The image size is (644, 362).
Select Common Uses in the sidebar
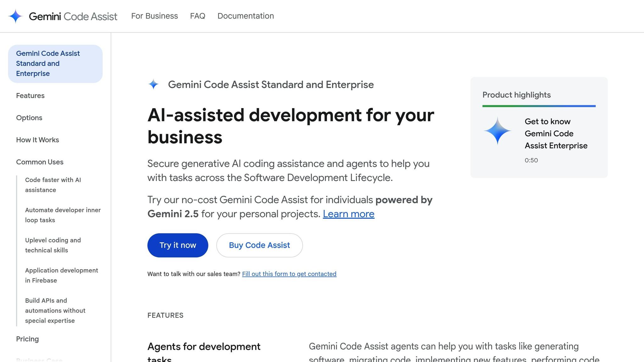point(40,162)
